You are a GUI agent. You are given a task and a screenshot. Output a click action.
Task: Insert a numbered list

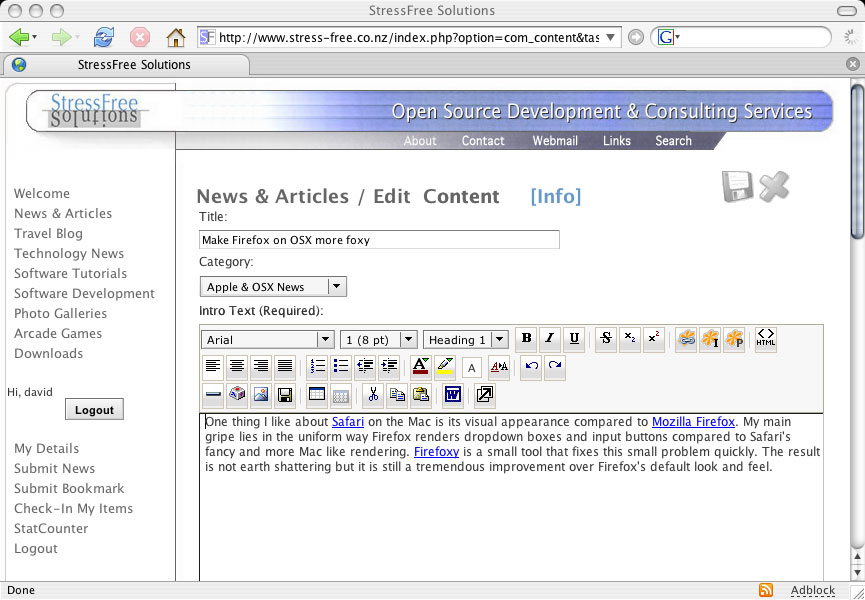(318, 367)
